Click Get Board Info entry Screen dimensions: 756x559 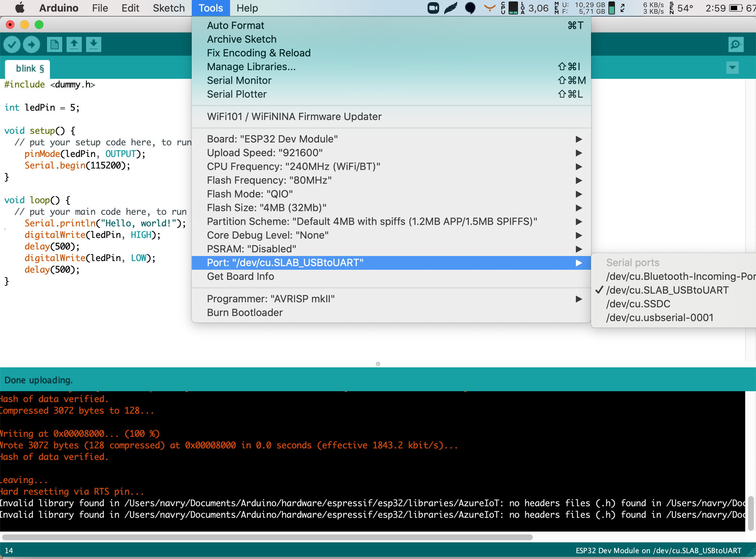(240, 276)
